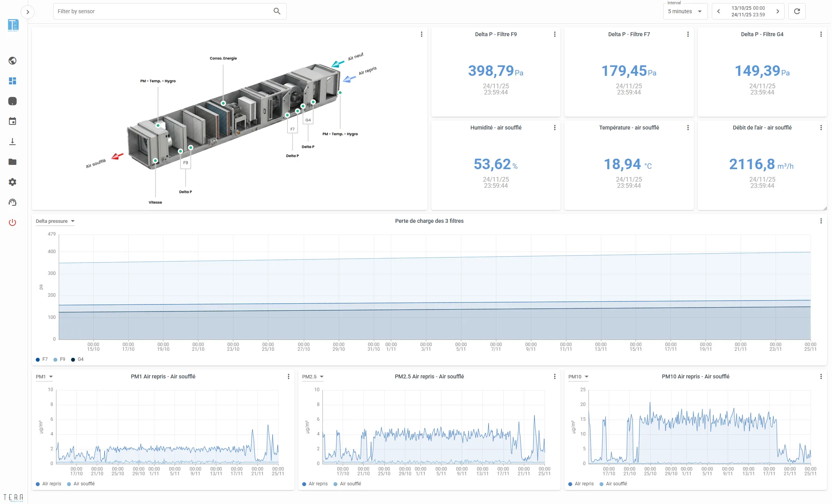Toggle Air repris in PM10 legend
Screen dimensions: 832x504
581,484
